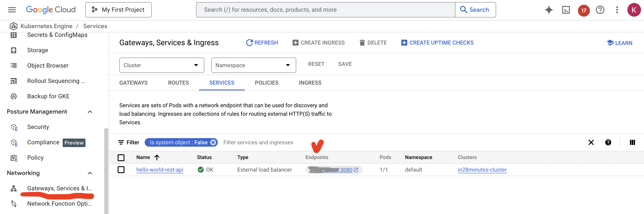Open the Cluster dropdown

[162, 65]
